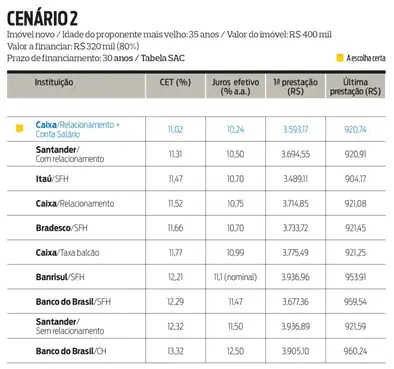Click the Bradesco/SFH row label
This screenshot has width=394, height=369.
click(62, 228)
